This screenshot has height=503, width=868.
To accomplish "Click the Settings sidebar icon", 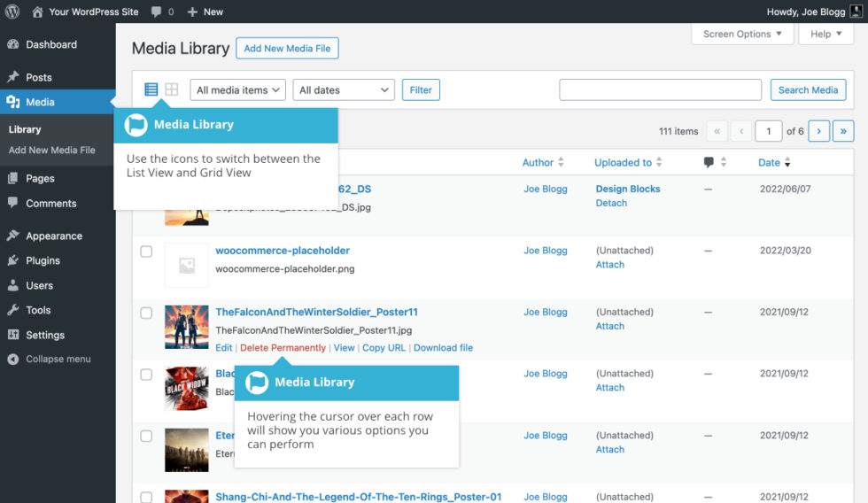I will coord(13,335).
